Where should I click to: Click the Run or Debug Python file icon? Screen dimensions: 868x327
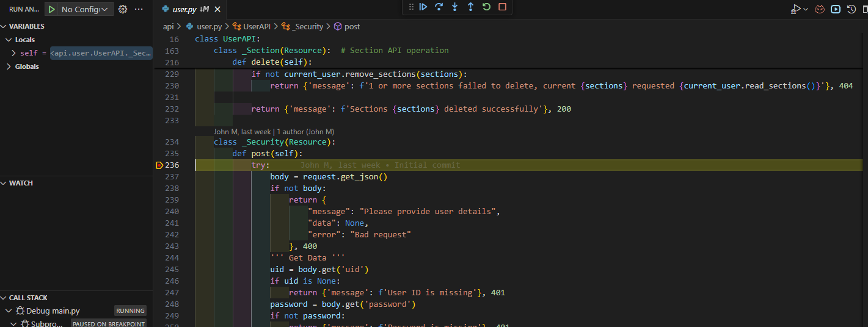pyautogui.click(x=795, y=9)
